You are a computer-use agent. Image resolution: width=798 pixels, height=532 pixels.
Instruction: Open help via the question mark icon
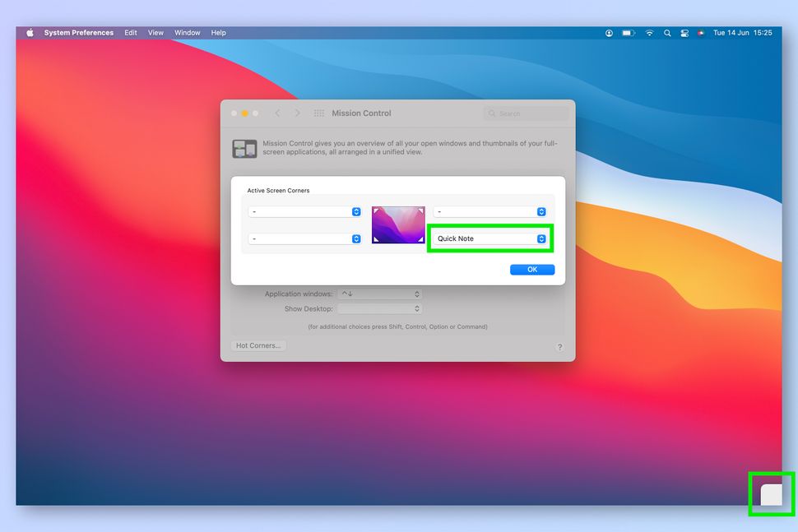pyautogui.click(x=559, y=347)
